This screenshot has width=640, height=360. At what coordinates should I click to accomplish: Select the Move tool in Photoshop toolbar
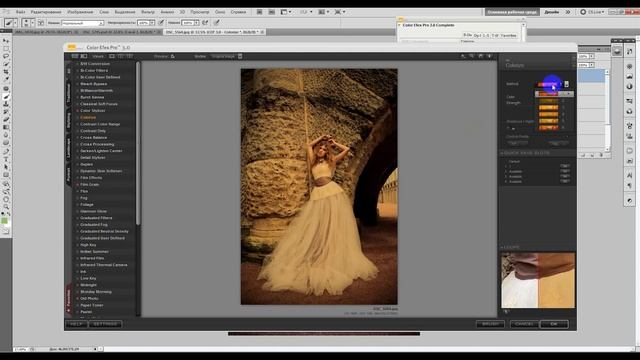click(6, 41)
